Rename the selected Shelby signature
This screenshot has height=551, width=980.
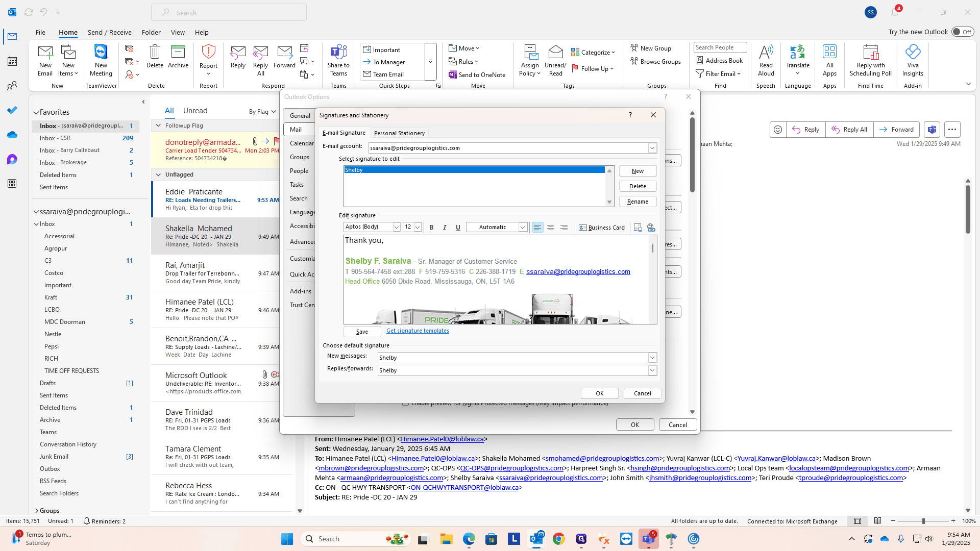638,202
